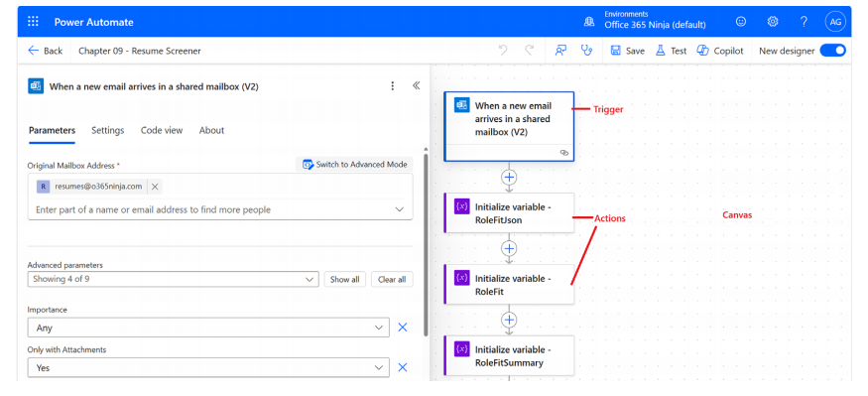Switch to the Code view tab
This screenshot has width=868, height=396.
[x=162, y=131]
